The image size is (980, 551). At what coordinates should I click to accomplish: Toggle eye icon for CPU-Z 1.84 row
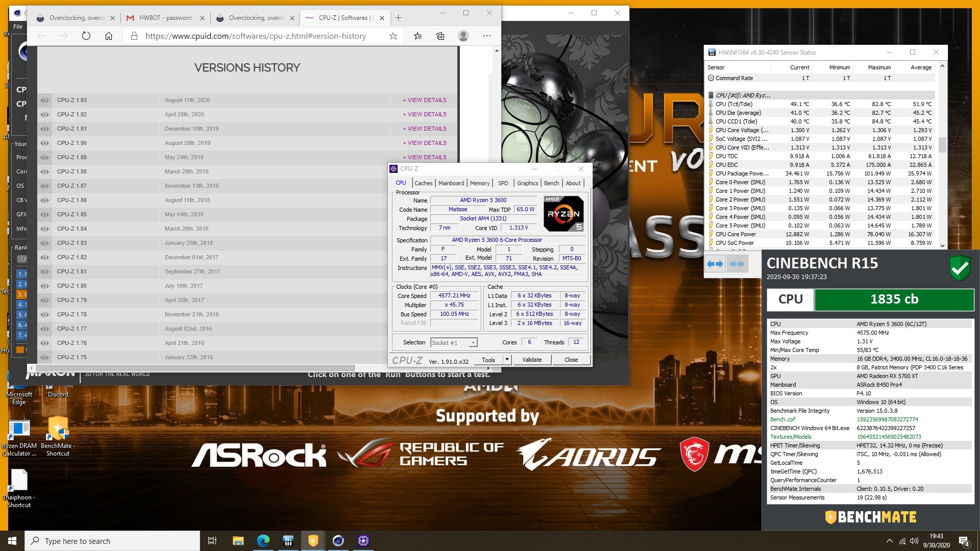tap(45, 229)
